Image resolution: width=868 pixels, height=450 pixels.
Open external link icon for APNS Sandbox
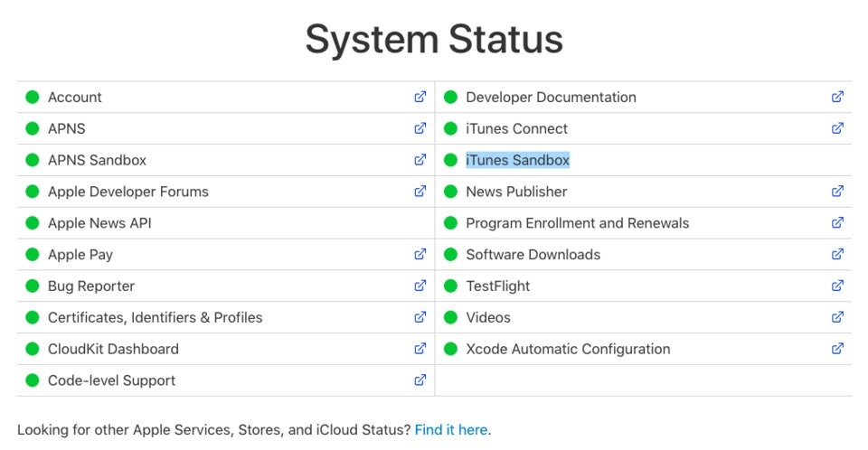click(420, 160)
